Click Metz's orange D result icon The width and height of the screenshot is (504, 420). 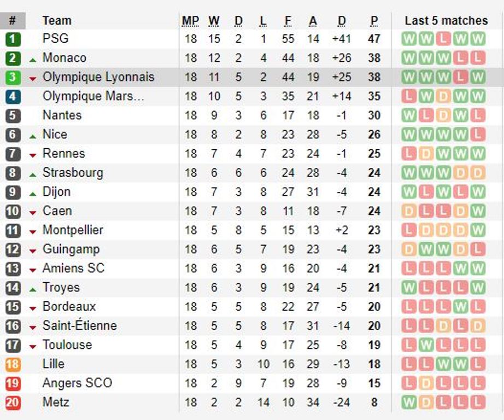click(x=426, y=402)
